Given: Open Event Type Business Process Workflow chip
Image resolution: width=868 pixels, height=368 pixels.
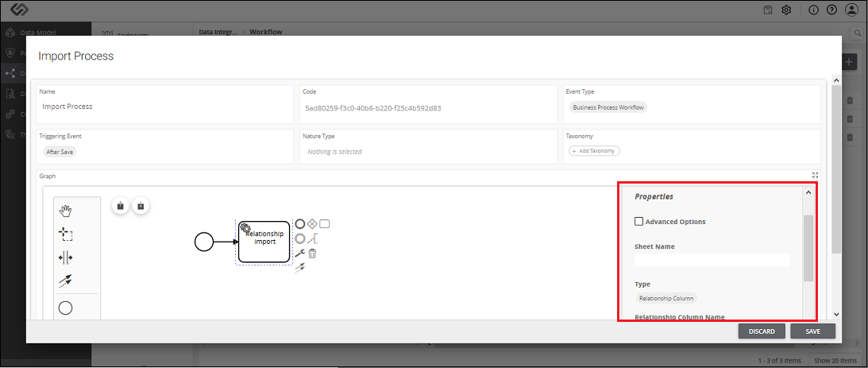Looking at the screenshot, I should point(608,107).
